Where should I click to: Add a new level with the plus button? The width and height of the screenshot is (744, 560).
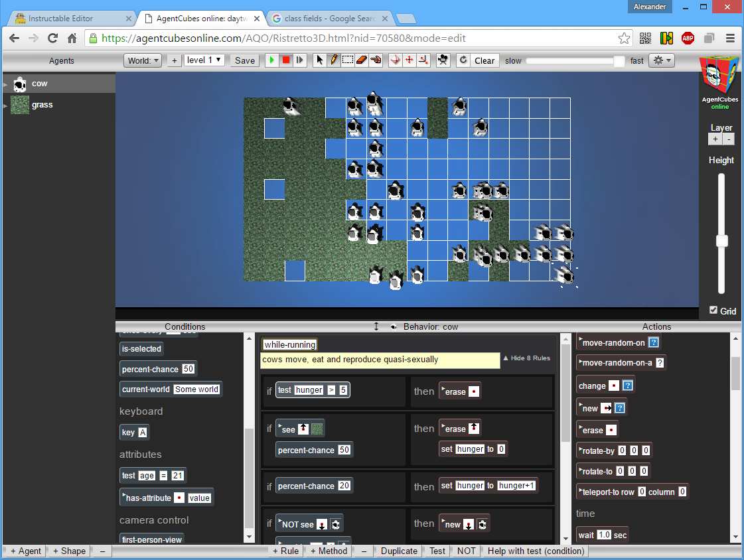(x=174, y=60)
